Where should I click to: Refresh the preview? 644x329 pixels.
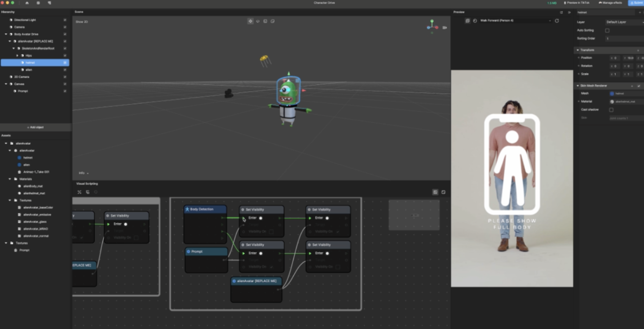pyautogui.click(x=557, y=20)
